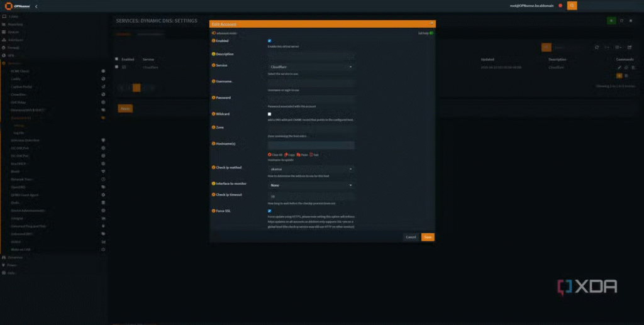The height and width of the screenshot is (325, 644).
Task: Open the Service dropdown showing Cloudflare
Action: tap(311, 67)
